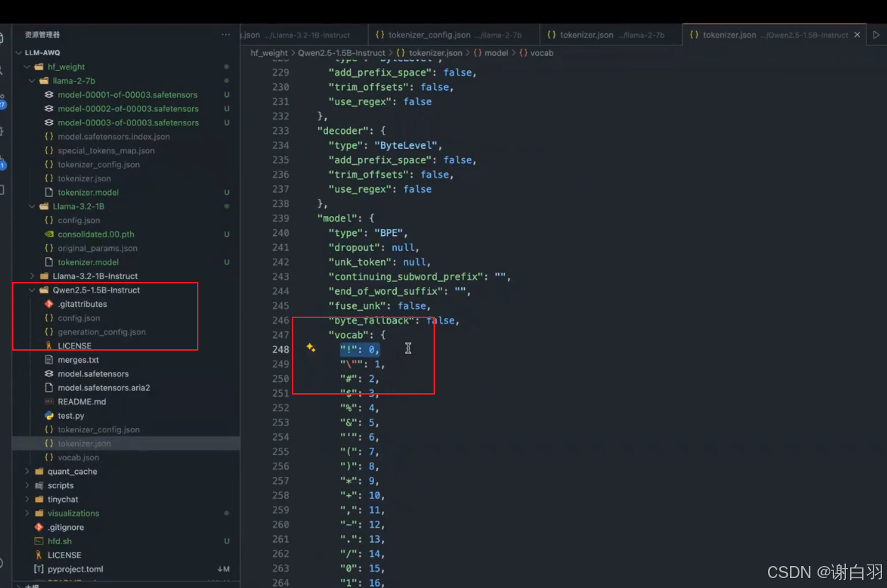887x588 pixels.
Task: Click tokenizer.json in the breadcrumb
Action: 436,53
